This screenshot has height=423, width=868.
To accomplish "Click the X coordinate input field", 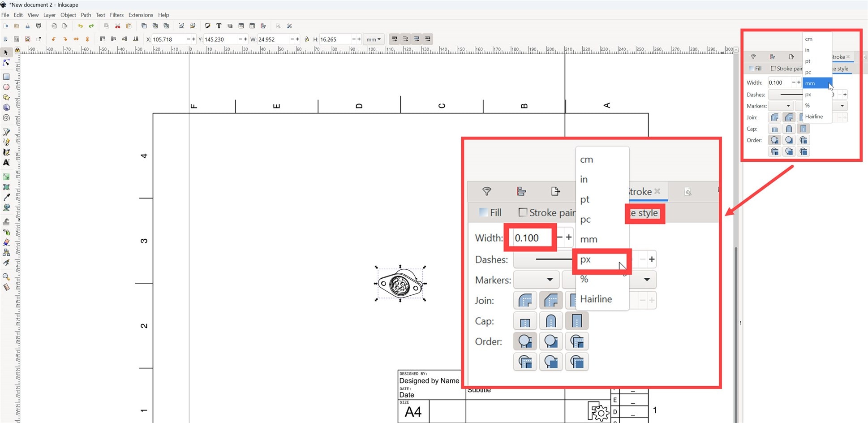I will coord(168,39).
